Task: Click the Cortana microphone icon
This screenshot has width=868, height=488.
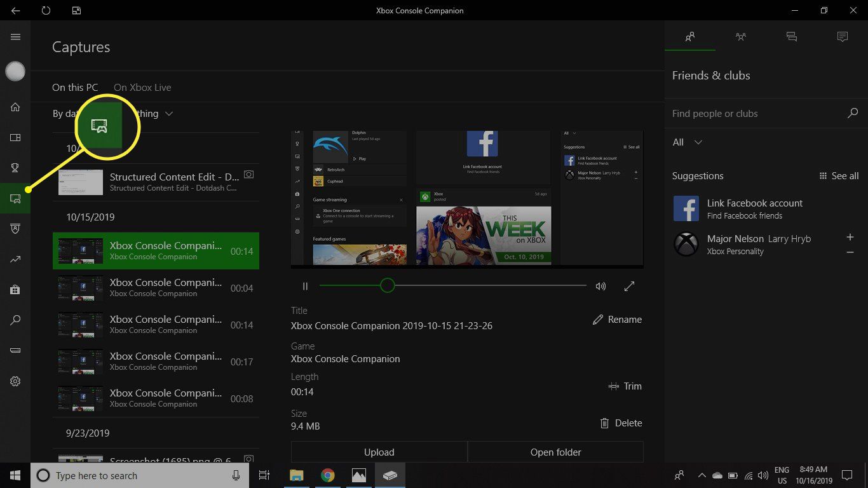Action: [x=236, y=475]
